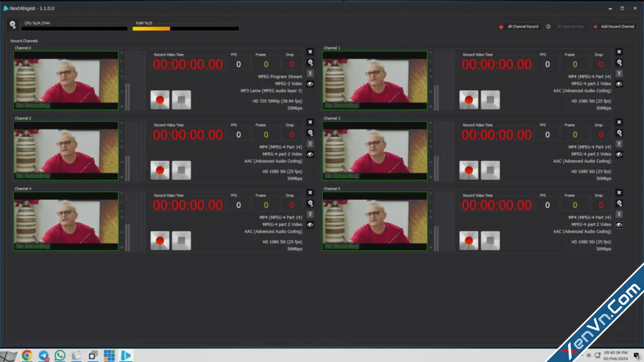
Task: Click the 'MPEG Program Stream' text in Channel 0
Action: point(280,76)
